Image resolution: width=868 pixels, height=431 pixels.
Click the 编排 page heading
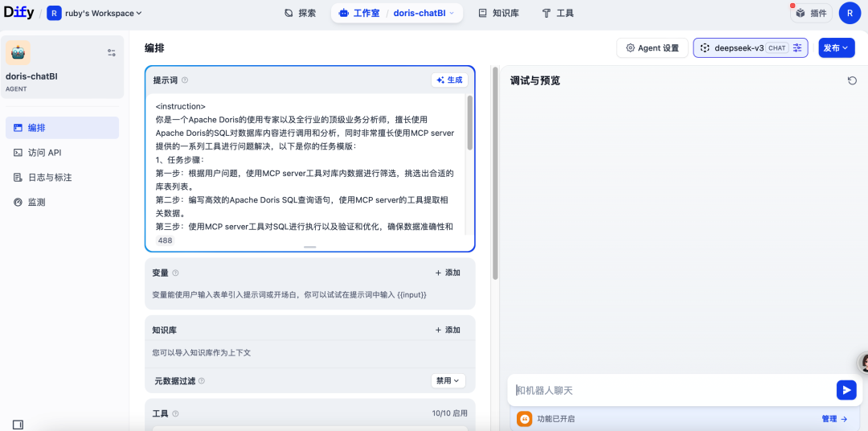(x=154, y=48)
